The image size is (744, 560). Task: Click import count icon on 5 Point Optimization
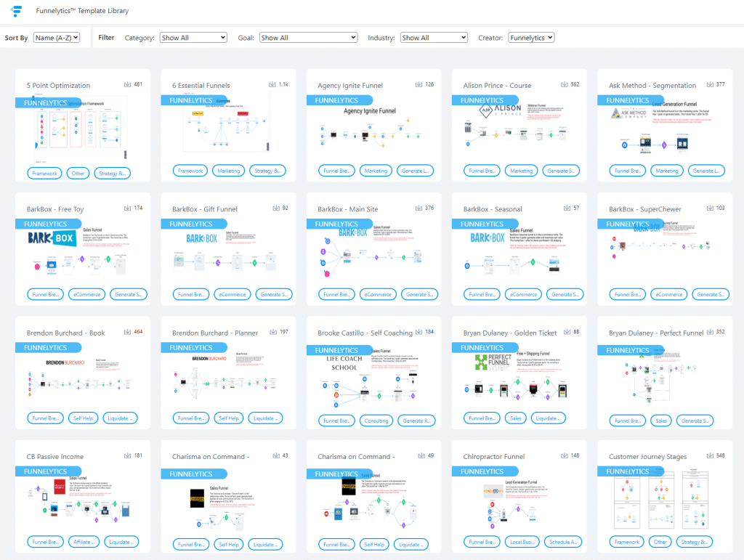(x=128, y=84)
